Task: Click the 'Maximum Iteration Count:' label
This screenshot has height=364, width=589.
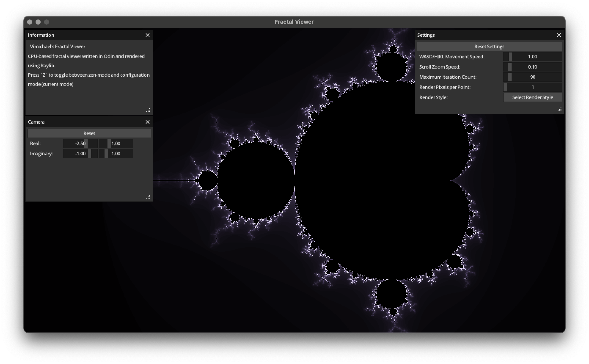Action: pos(447,77)
